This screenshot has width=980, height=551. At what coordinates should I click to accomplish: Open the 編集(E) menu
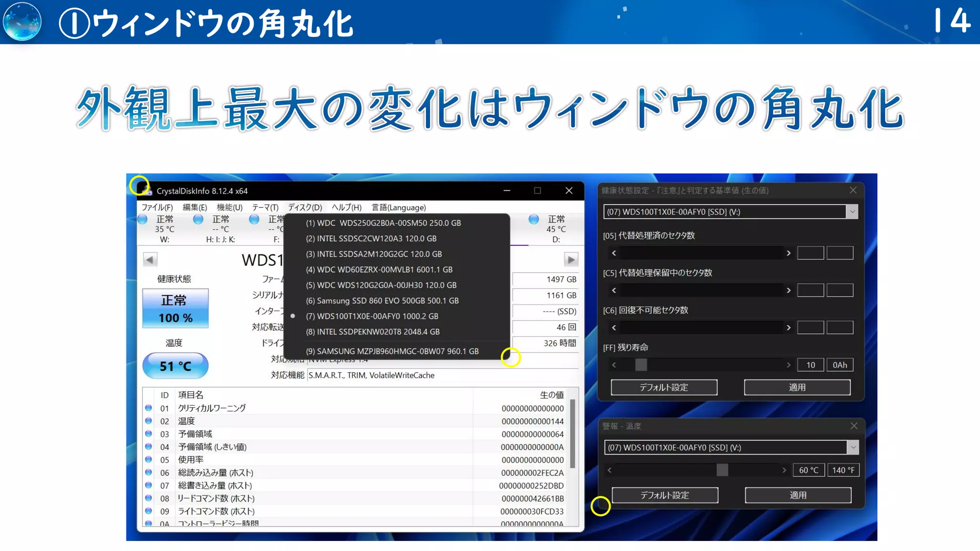click(x=195, y=208)
